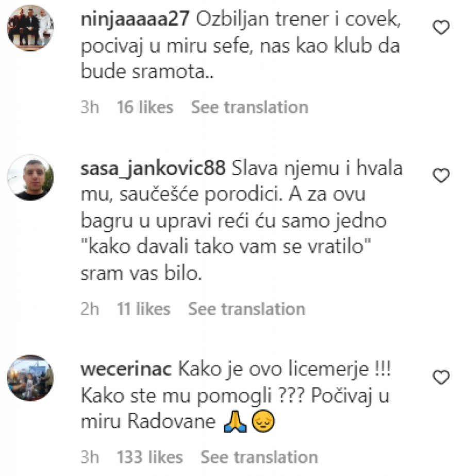Open sasa_jankovic88 profile avatar
This screenshot has height=476, width=464.
pyautogui.click(x=30, y=177)
